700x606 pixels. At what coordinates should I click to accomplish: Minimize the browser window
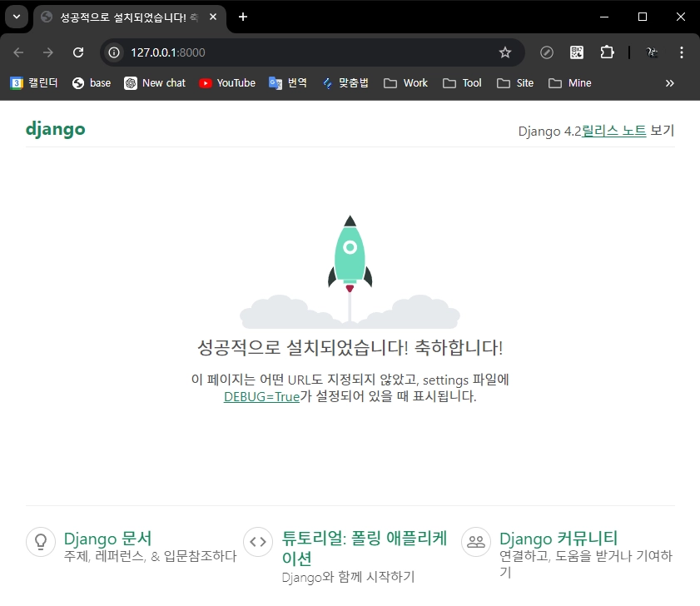604,17
